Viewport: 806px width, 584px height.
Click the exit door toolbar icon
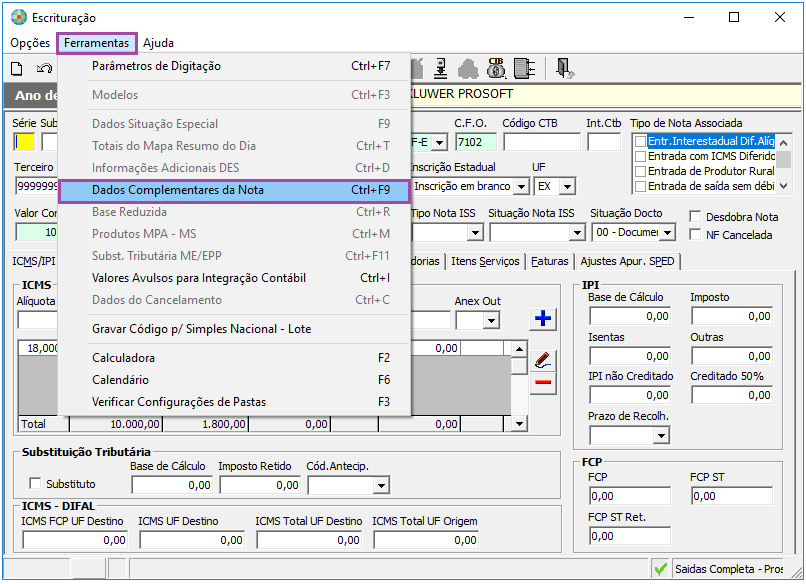pyautogui.click(x=564, y=68)
